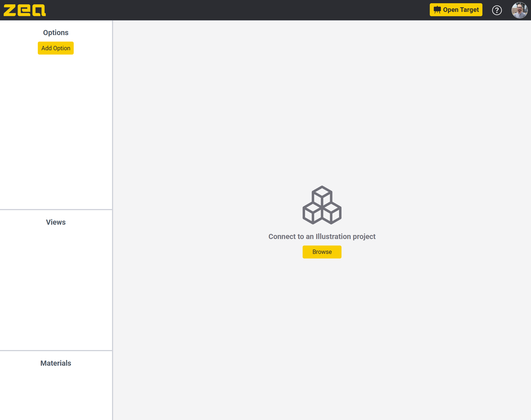Click the easel icon inside Open Target

pos(437,10)
